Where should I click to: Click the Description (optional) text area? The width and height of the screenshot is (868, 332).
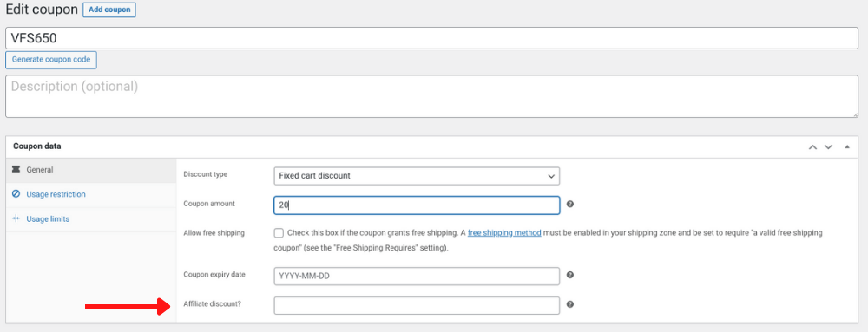(x=431, y=96)
